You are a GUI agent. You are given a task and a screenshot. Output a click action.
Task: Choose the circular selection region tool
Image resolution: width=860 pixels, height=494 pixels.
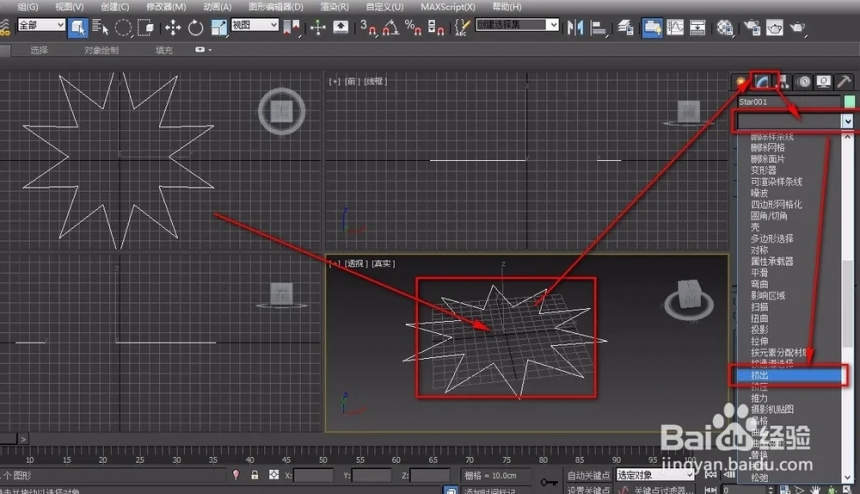(x=123, y=27)
